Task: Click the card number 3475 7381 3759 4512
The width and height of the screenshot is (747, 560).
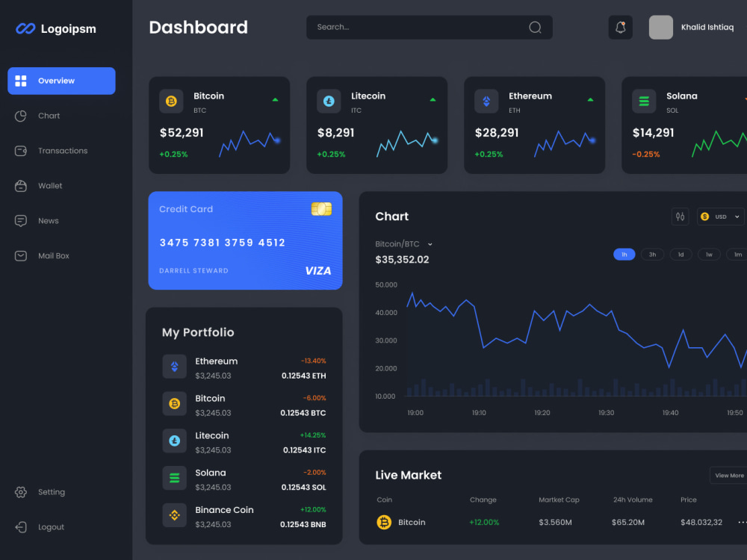Action: 222,243
